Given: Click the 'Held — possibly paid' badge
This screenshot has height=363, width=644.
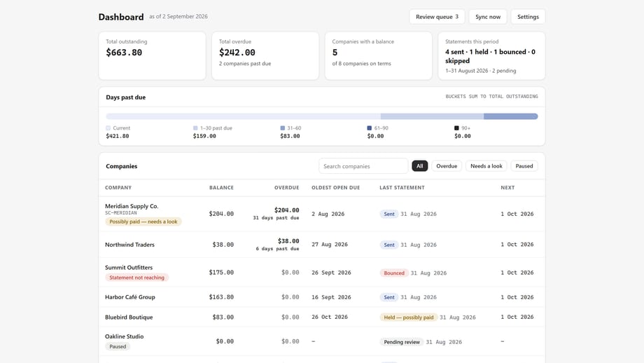Looking at the screenshot, I should click(x=408, y=317).
